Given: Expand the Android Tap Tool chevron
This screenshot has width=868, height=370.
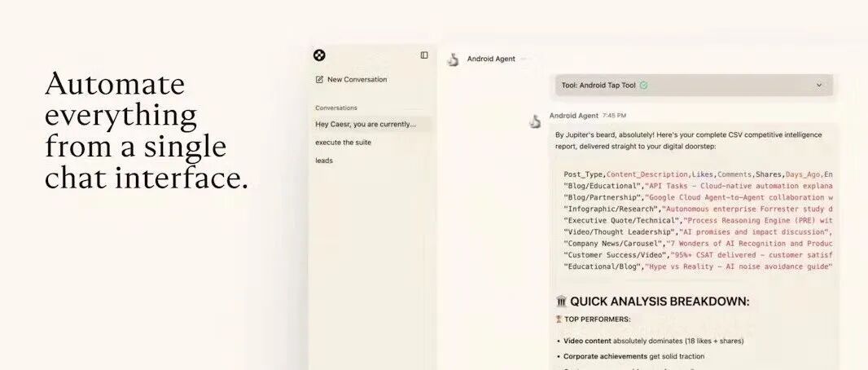Looking at the screenshot, I should 819,86.
